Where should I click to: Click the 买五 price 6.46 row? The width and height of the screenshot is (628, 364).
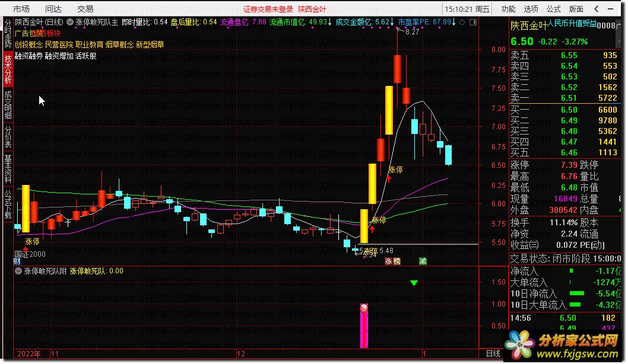tap(564, 152)
